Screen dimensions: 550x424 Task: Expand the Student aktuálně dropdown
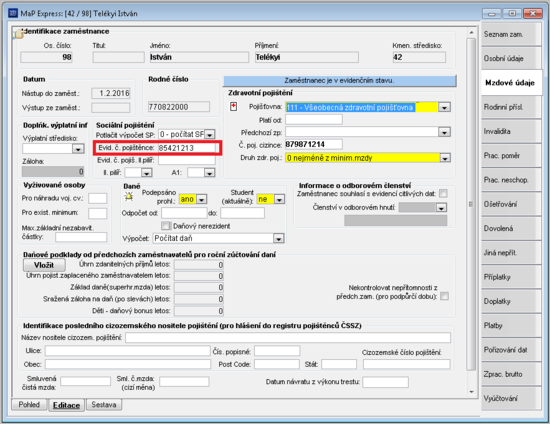tap(279, 200)
